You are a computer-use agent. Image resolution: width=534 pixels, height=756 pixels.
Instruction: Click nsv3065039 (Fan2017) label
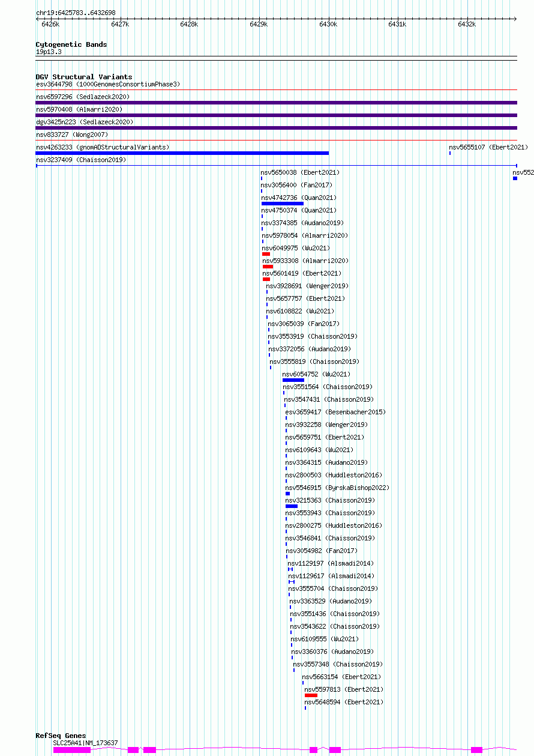pyautogui.click(x=304, y=324)
